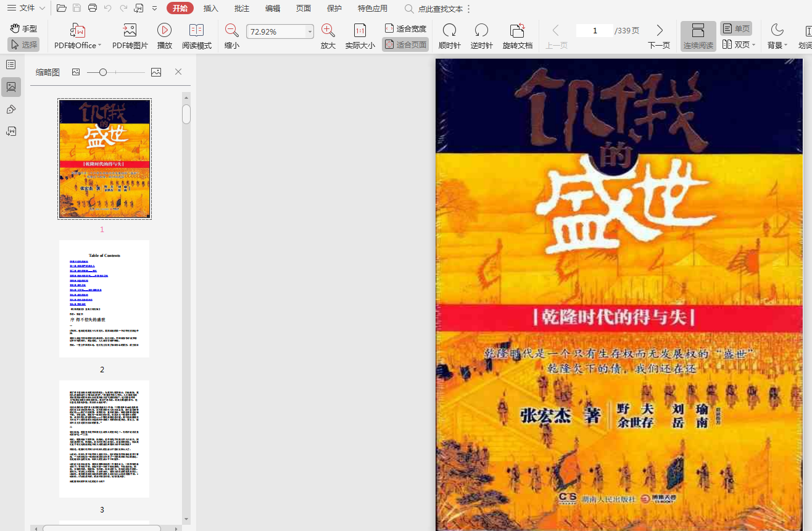Click the save disk icon

(77, 8)
